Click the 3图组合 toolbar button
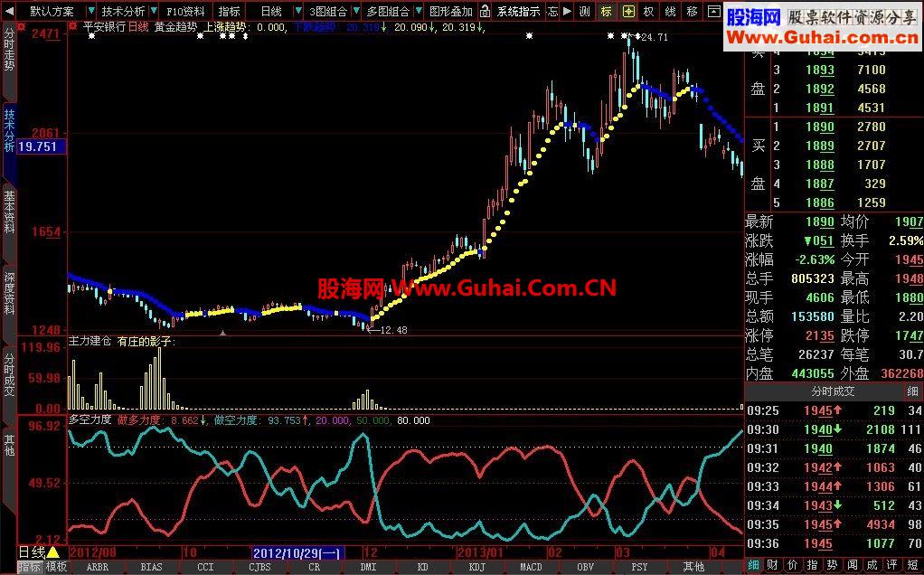The height and width of the screenshot is (575, 924). pyautogui.click(x=328, y=11)
